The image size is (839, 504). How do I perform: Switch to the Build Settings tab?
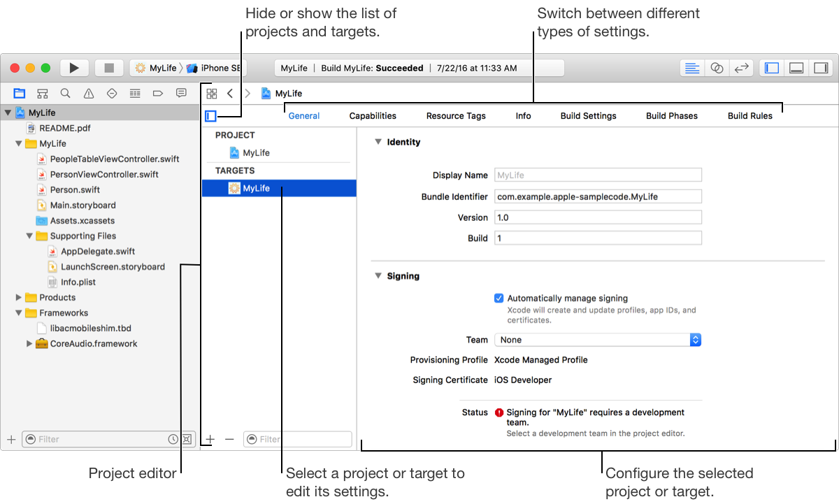coord(589,116)
